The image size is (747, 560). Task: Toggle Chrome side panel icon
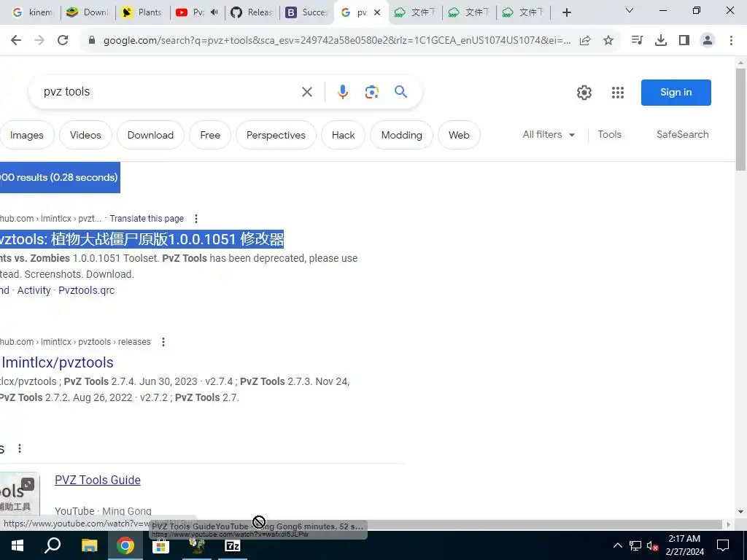click(x=684, y=41)
